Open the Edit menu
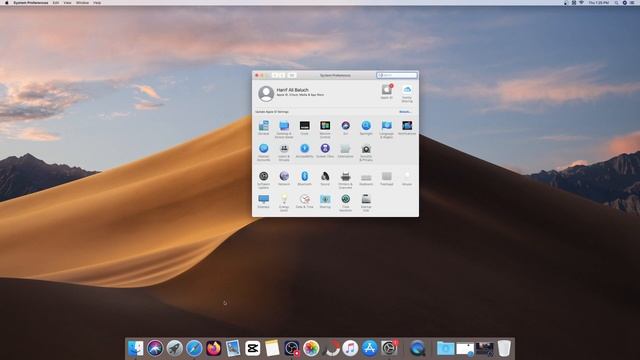The width and height of the screenshot is (640, 360). pos(56,2)
